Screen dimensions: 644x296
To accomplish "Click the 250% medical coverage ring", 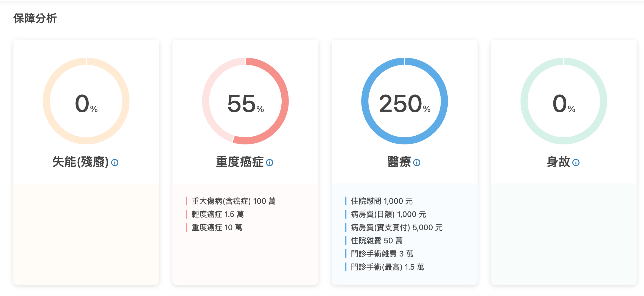I will (x=405, y=101).
